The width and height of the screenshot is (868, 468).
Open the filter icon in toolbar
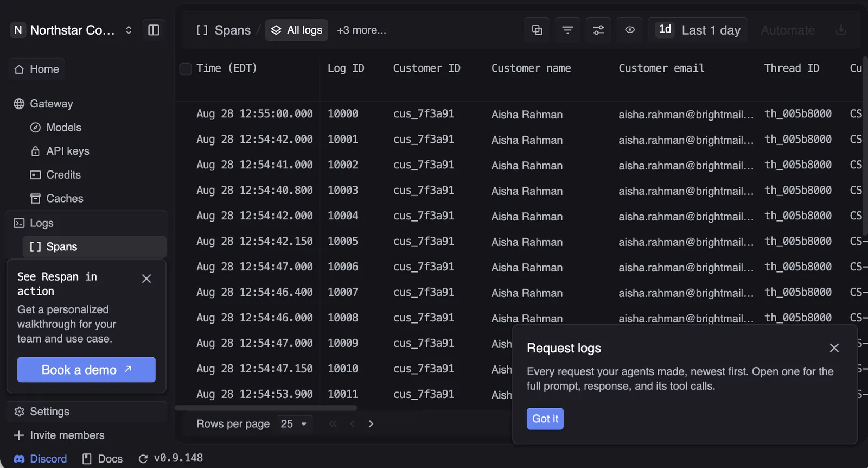(x=567, y=30)
